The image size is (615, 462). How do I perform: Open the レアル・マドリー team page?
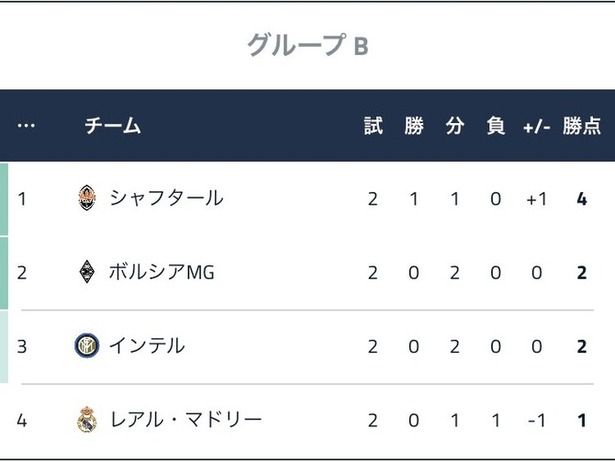[x=186, y=419]
